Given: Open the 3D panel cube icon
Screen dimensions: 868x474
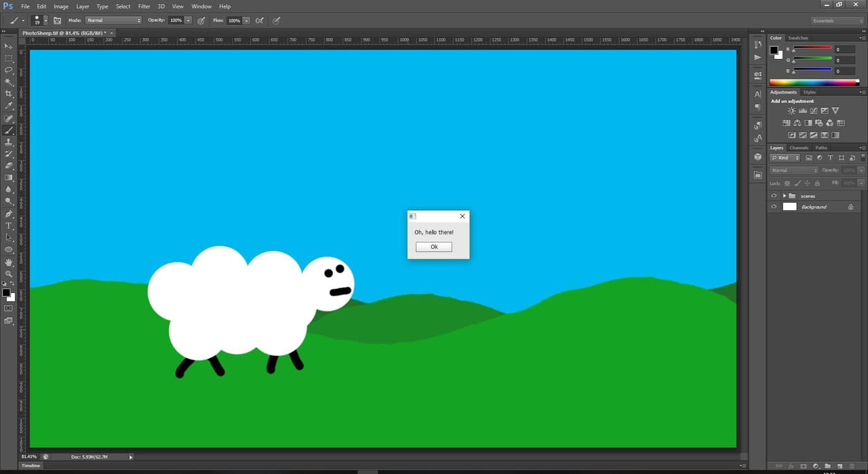Looking at the screenshot, I should 757,157.
